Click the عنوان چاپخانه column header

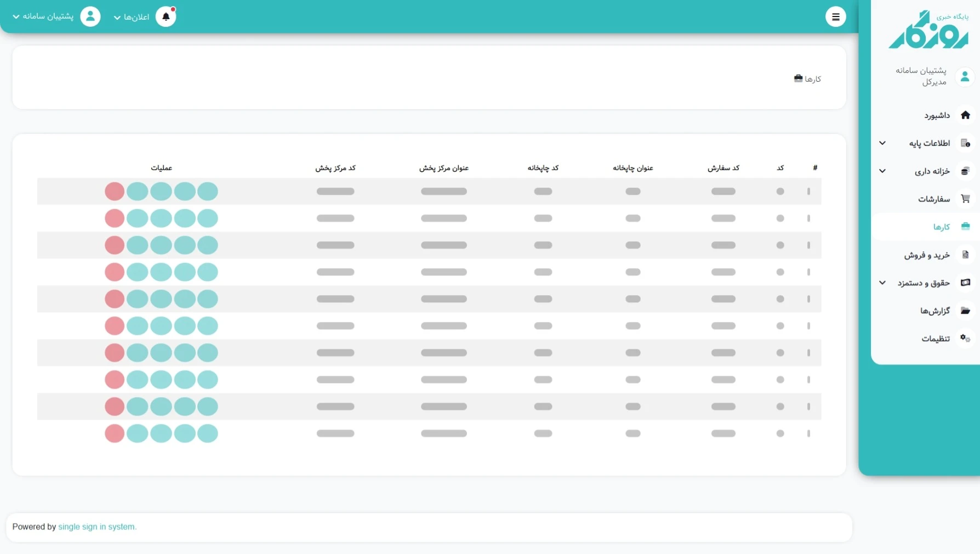click(x=633, y=168)
